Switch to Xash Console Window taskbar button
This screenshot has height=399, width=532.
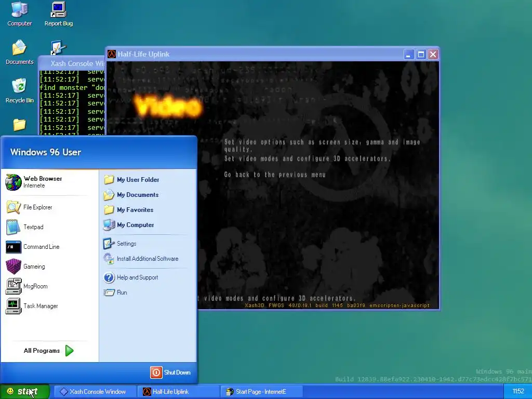pyautogui.click(x=95, y=392)
